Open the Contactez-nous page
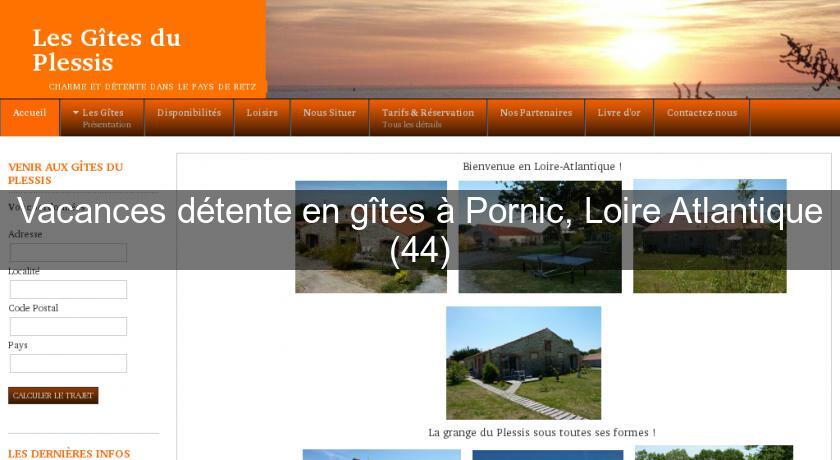840x460 pixels. 702,117
